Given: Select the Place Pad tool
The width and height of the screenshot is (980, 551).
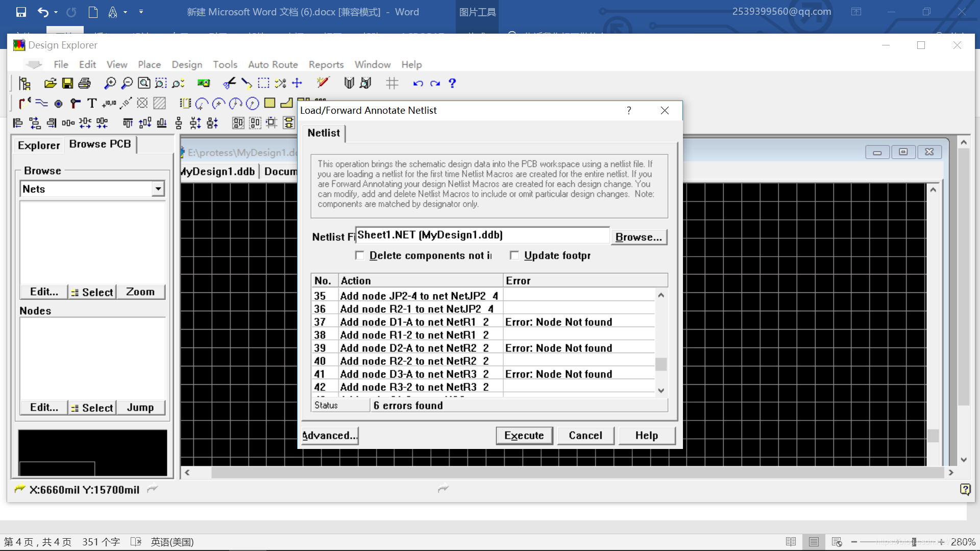Looking at the screenshot, I should (58, 104).
